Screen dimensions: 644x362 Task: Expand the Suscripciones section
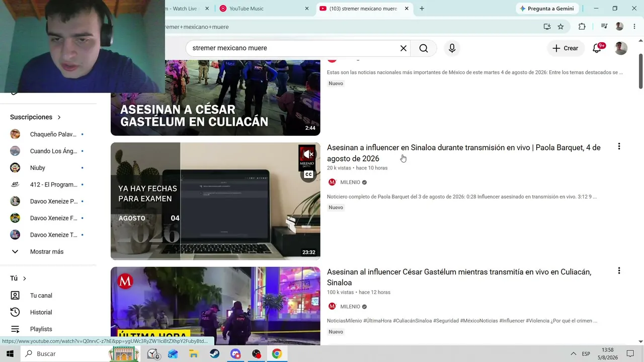coord(35,117)
